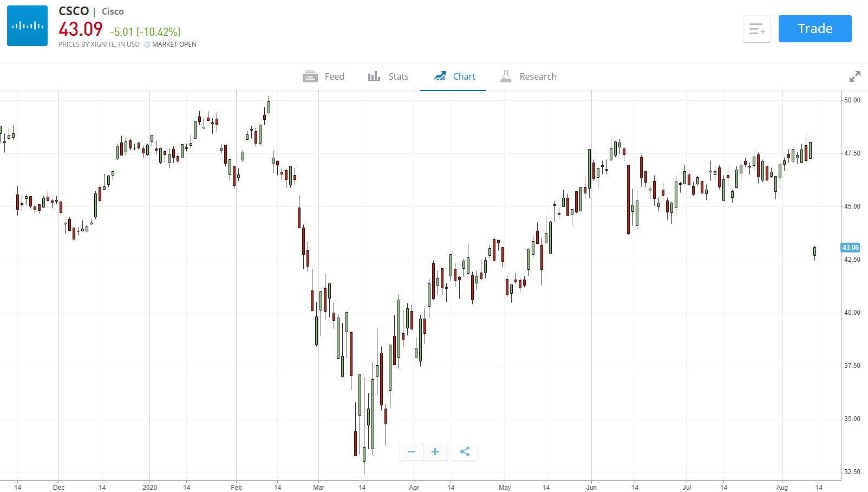868x492 pixels.
Task: Click the Stats bar-chart icon
Action: pos(374,76)
